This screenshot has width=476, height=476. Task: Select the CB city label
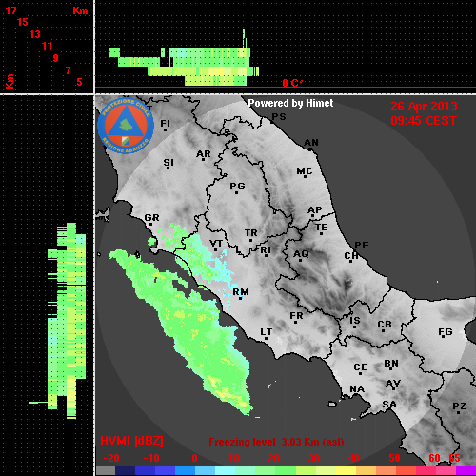pos(385,325)
